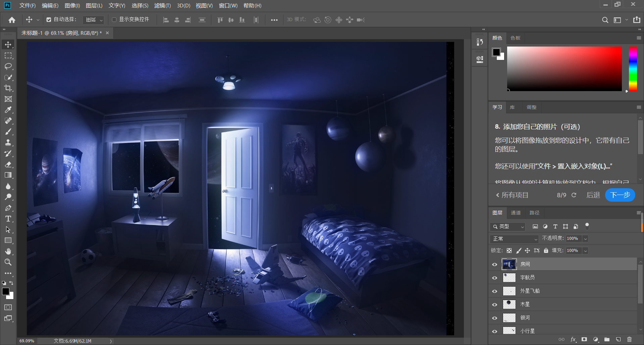Switch to the 调整 tab
The height and width of the screenshot is (345, 644).
click(531, 107)
